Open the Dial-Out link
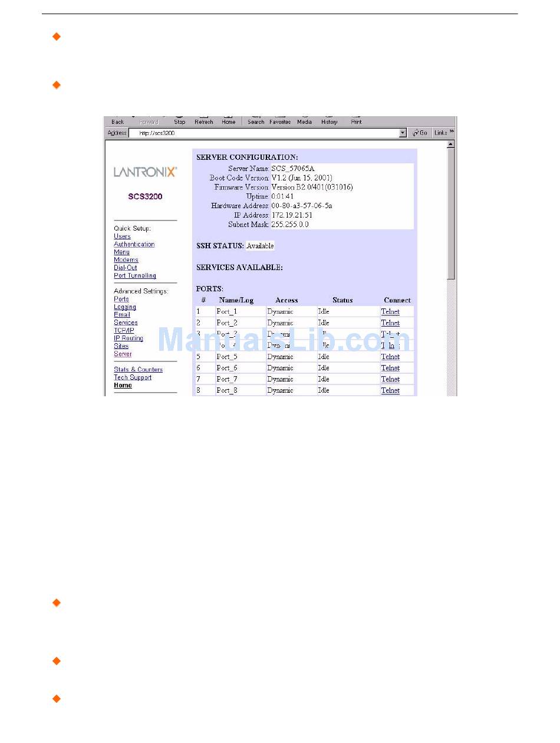 pyautogui.click(x=125, y=268)
